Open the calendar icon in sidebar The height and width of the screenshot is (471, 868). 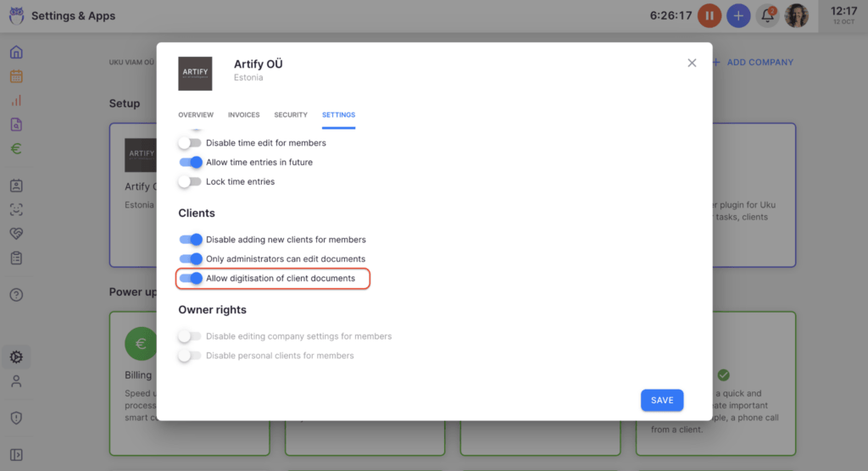tap(16, 76)
